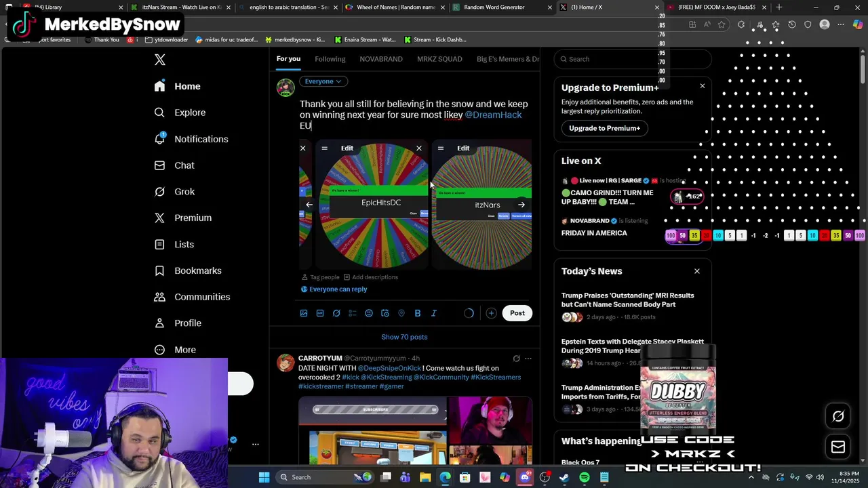Open the CAMO GRIND live stream
The height and width of the screenshot is (488, 868).
coord(608,197)
